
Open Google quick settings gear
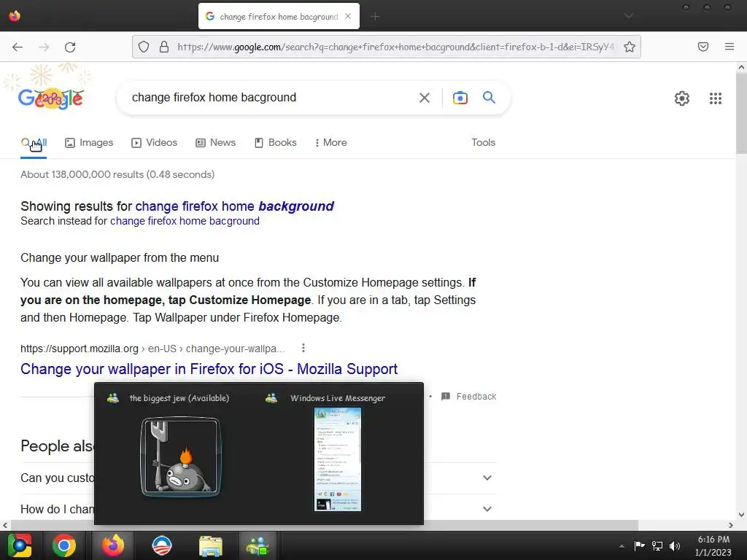[x=682, y=98]
